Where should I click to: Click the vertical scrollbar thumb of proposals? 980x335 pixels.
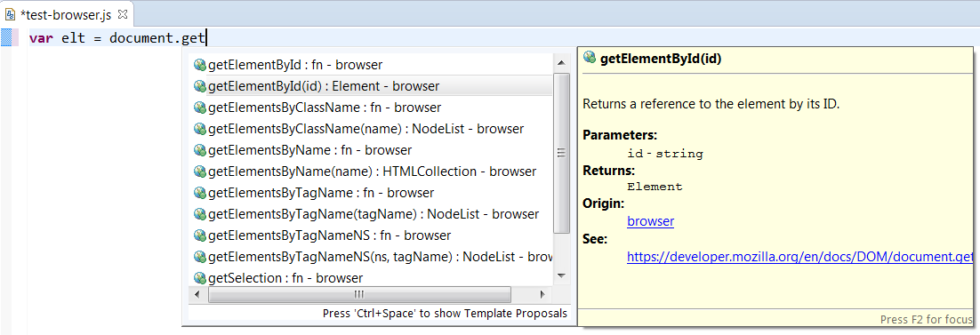(x=561, y=153)
